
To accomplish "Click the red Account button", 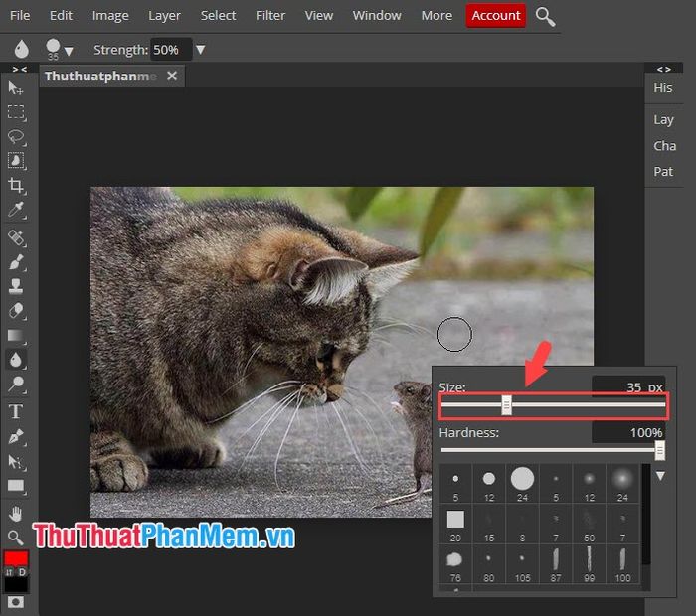I will [496, 16].
